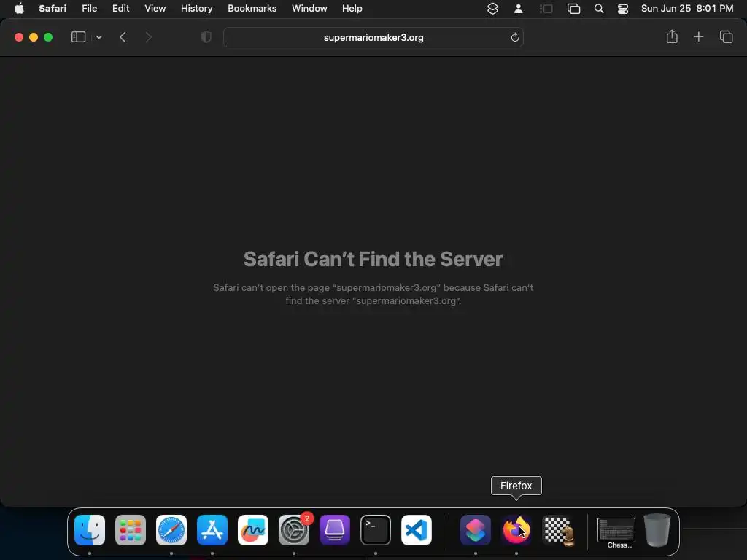Click the screen mirroring menu bar icon

573,9
